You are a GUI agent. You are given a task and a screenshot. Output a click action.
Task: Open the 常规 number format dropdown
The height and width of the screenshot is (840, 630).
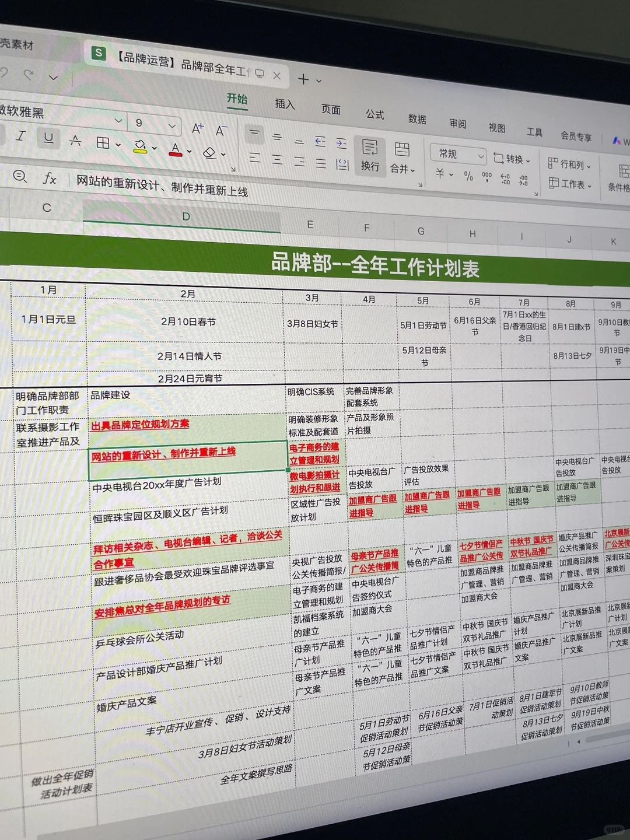[458, 155]
